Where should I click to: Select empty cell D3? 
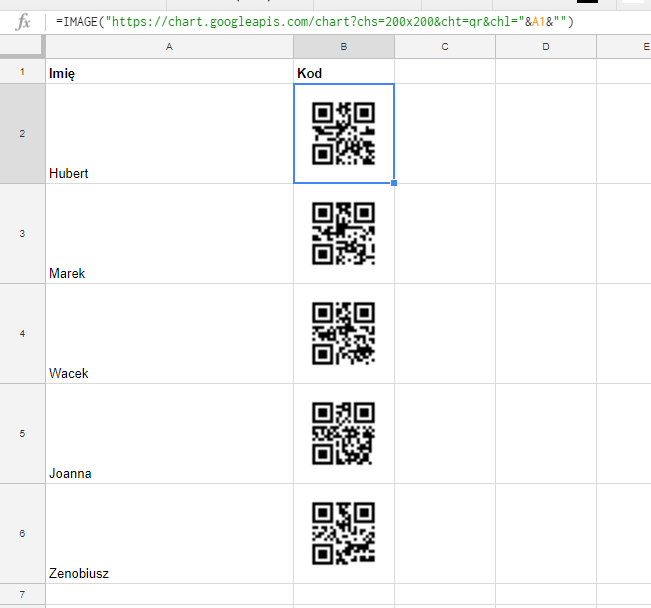(546, 233)
